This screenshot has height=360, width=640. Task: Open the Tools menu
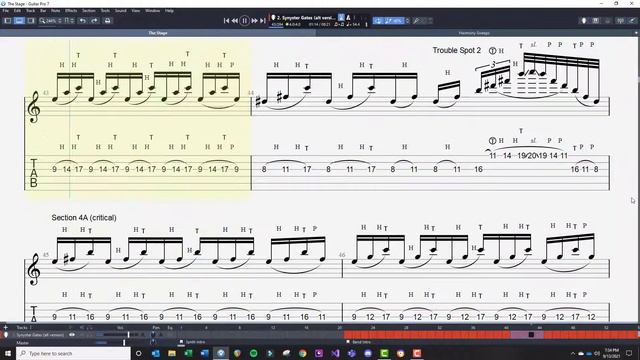tap(105, 11)
